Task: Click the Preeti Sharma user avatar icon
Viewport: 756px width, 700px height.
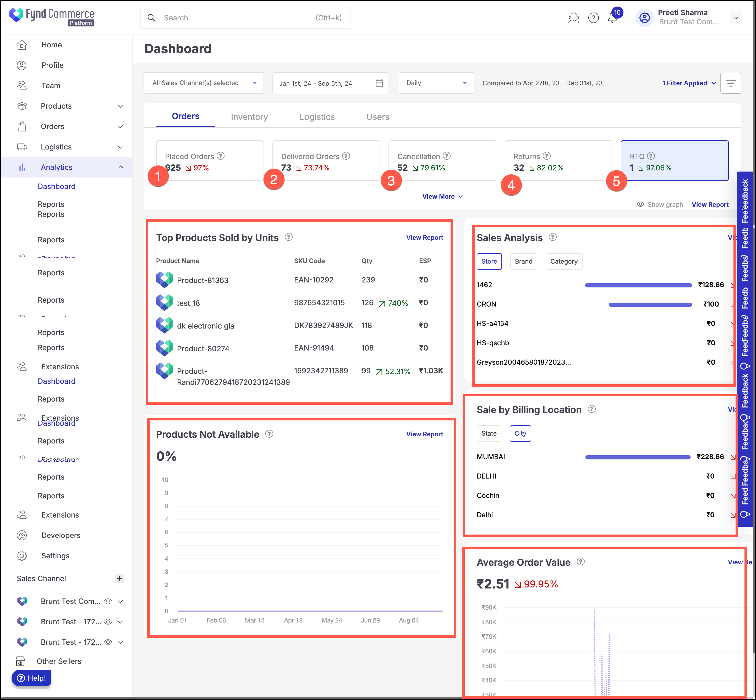Action: click(645, 18)
